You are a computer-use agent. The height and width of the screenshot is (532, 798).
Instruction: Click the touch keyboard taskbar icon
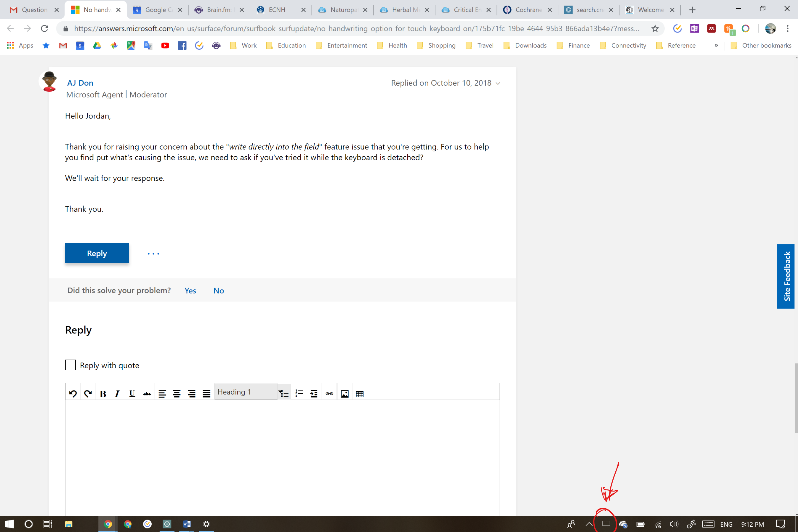coord(708,524)
